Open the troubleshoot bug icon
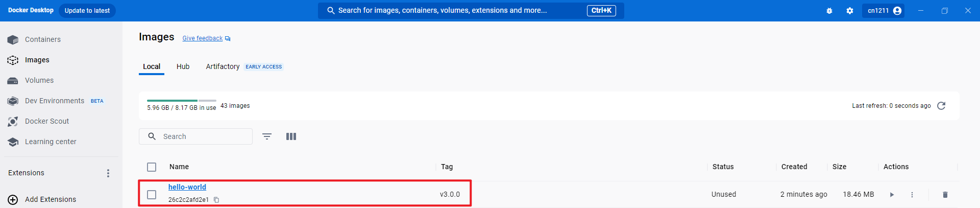 coord(829,11)
